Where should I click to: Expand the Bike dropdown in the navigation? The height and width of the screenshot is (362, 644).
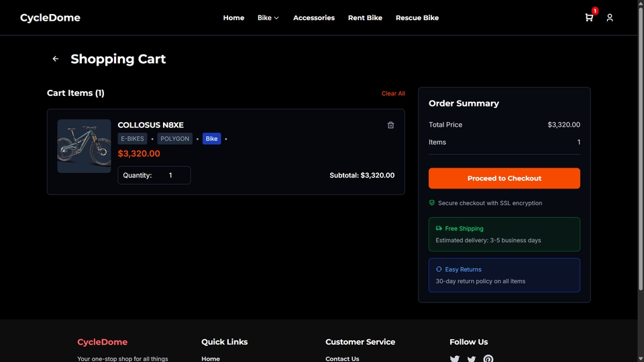point(268,18)
